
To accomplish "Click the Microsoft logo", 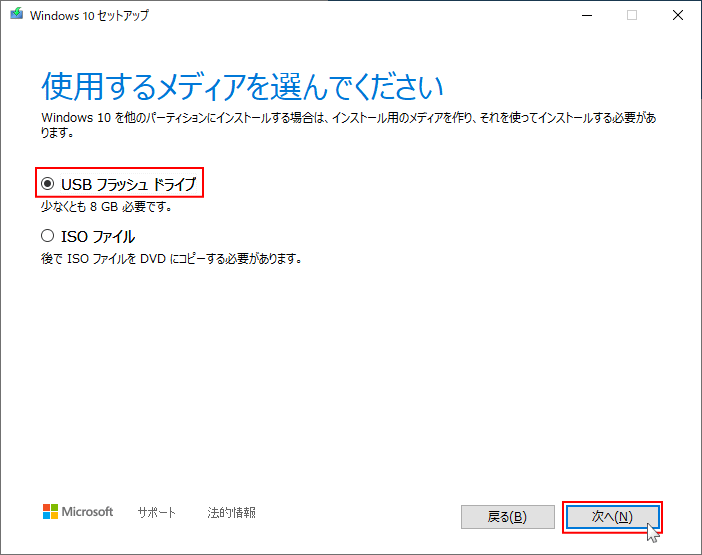I will [78, 512].
